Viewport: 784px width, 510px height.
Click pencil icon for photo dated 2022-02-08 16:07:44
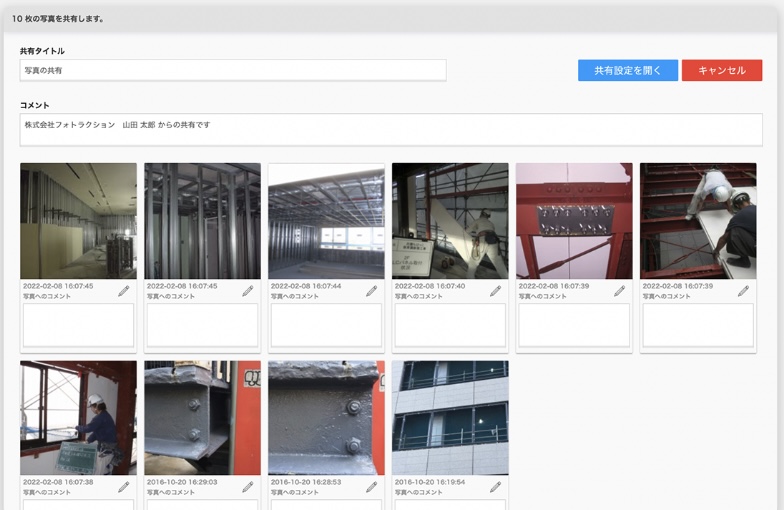pyautogui.click(x=372, y=291)
